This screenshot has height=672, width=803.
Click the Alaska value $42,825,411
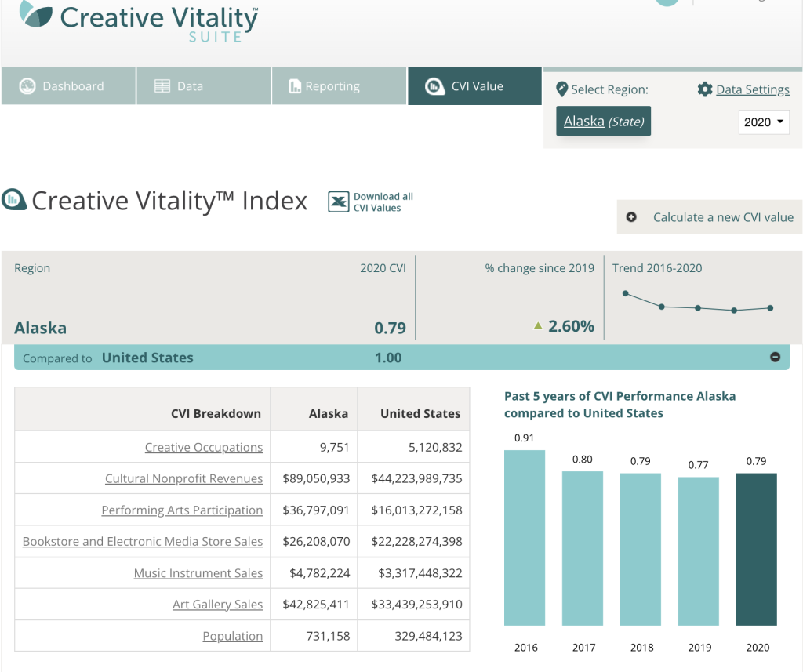click(316, 605)
